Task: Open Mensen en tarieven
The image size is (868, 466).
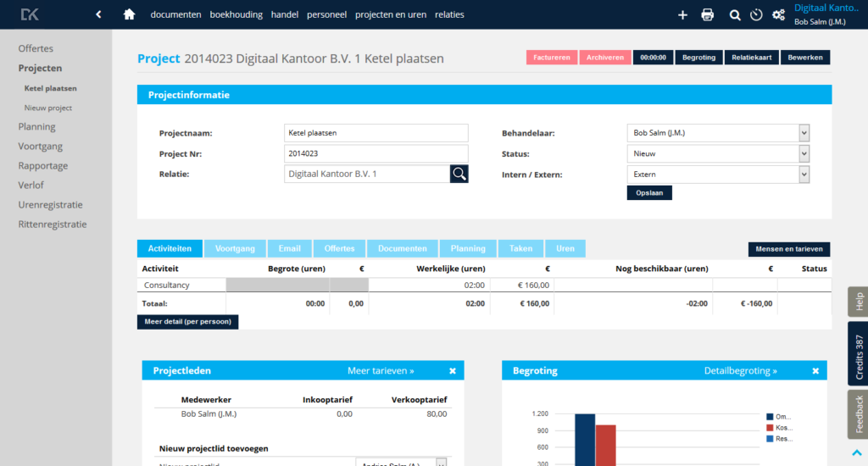Action: pyautogui.click(x=789, y=249)
